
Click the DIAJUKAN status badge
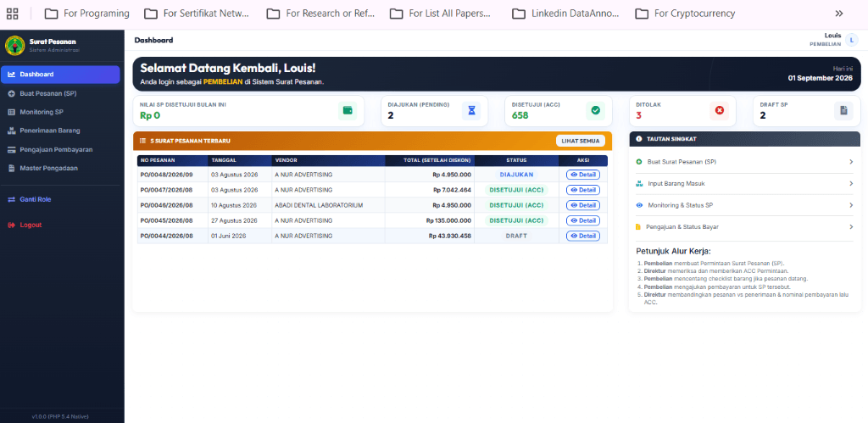pyautogui.click(x=516, y=175)
